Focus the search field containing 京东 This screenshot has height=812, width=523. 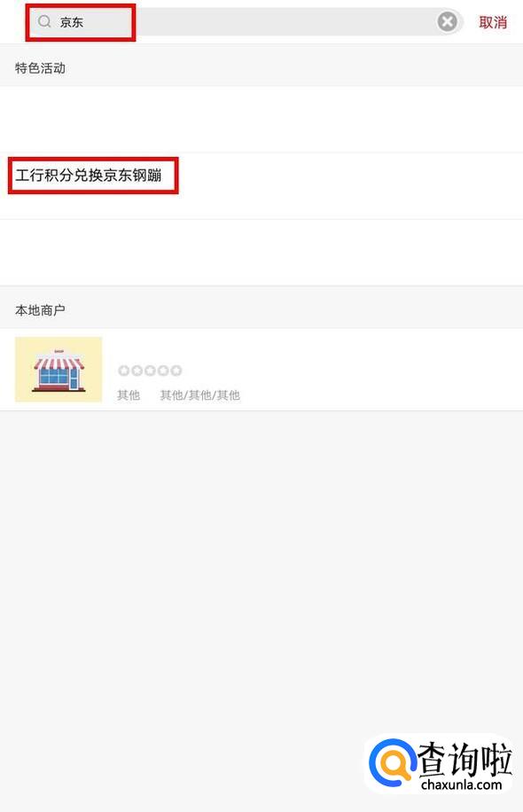[245, 22]
